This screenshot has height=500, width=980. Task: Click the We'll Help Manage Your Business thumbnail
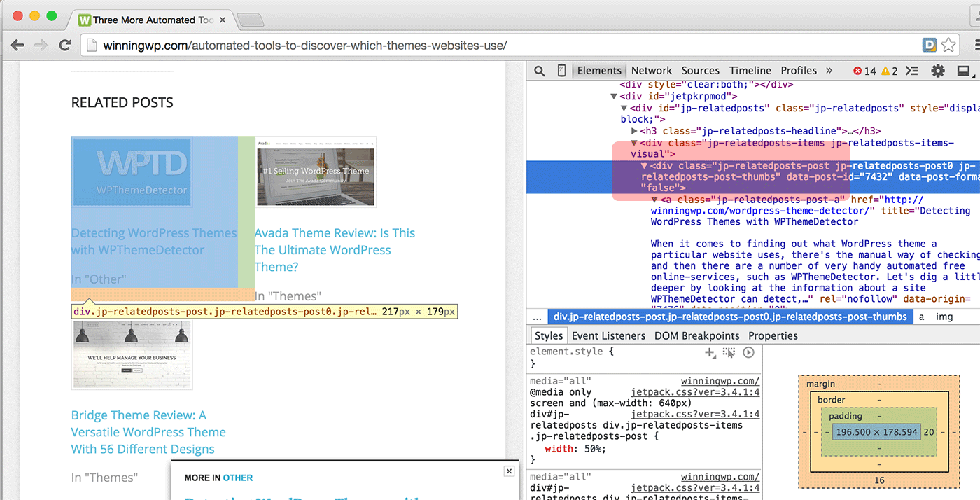[132, 354]
